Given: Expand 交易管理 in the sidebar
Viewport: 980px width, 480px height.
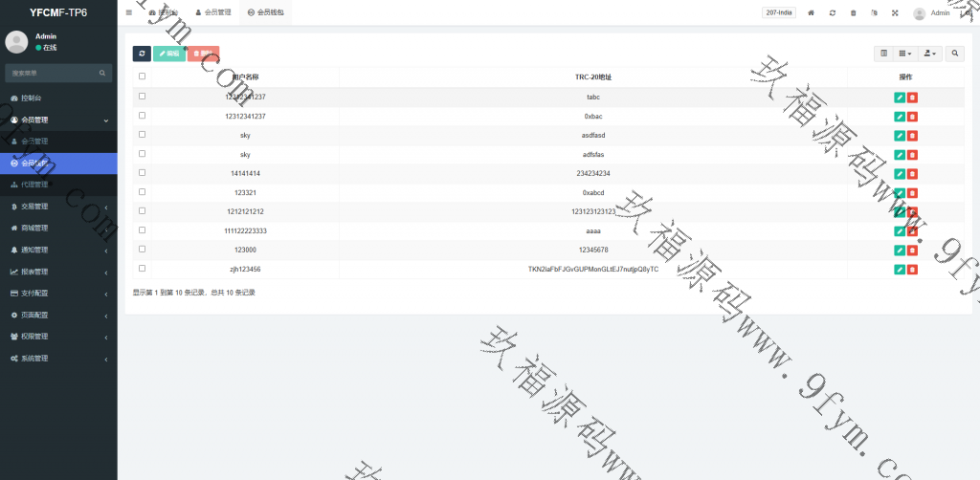Looking at the screenshot, I should tap(57, 207).
